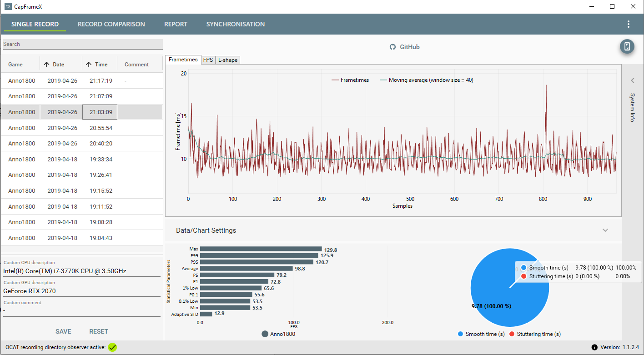This screenshot has width=644, height=355.
Task: Select the record at 19:11:52
Action: click(82, 206)
